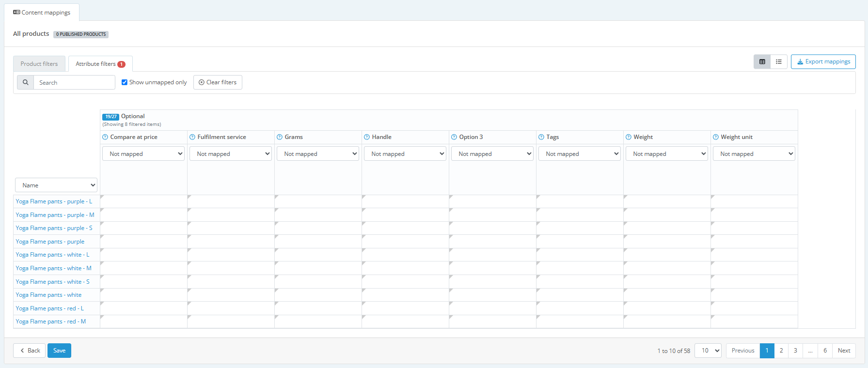Open Yoga Flame pants - purple - L
This screenshot has height=368, width=868.
pos(54,201)
